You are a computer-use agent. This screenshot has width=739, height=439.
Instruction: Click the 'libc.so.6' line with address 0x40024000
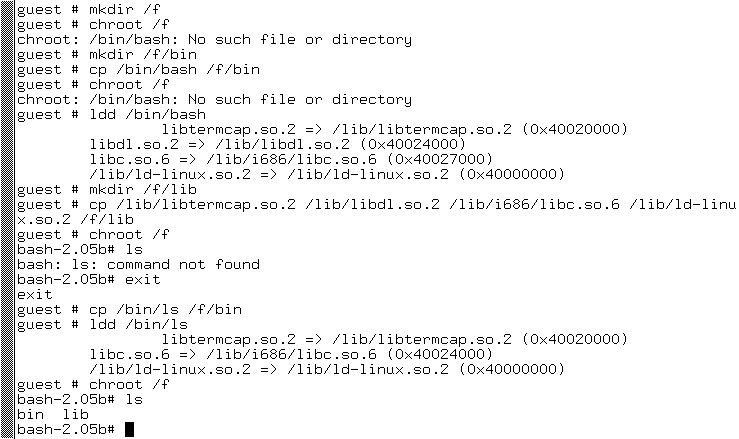click(x=291, y=355)
